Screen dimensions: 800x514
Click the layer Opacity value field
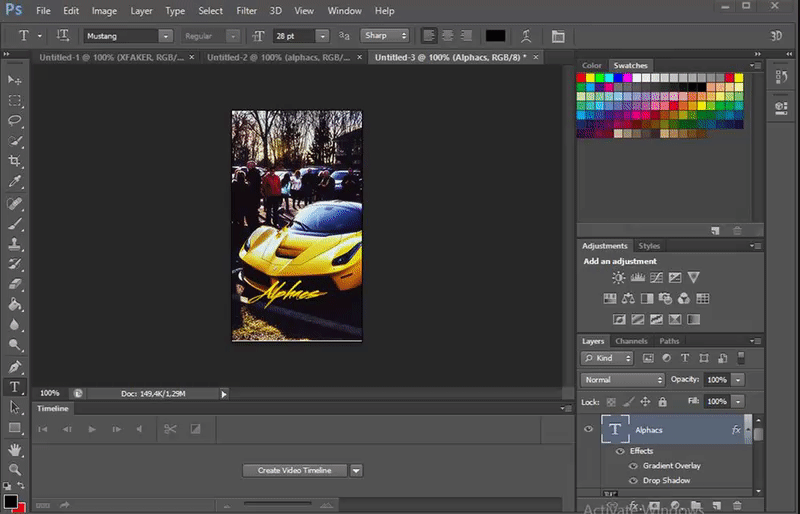716,380
